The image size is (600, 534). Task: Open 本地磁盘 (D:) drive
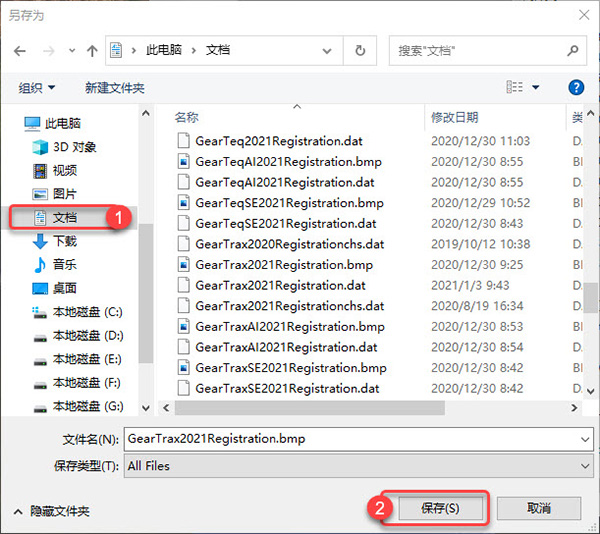(86, 335)
